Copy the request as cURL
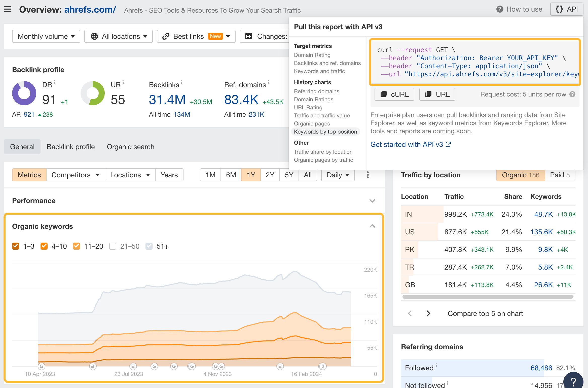588x388 pixels. (394, 94)
